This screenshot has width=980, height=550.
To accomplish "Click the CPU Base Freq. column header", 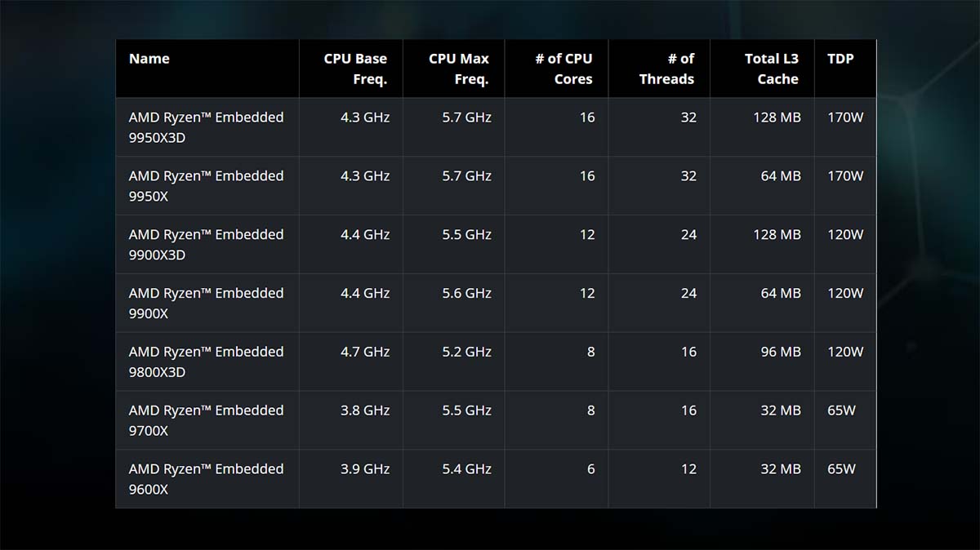I will [355, 69].
